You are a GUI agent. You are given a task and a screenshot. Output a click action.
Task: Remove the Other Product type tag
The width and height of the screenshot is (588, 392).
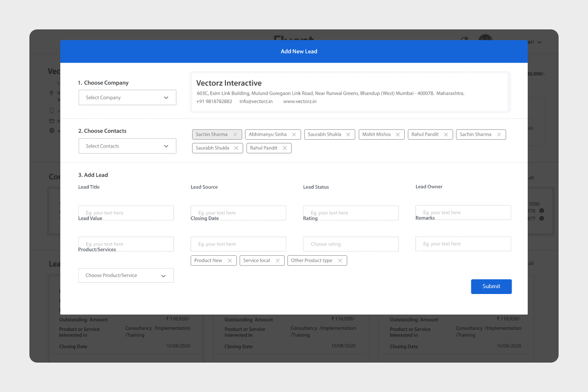pos(340,261)
